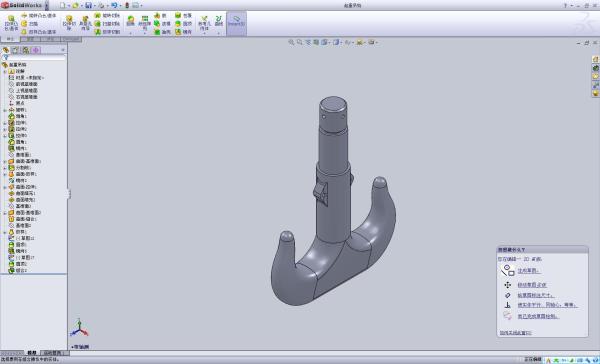Image resolution: width=600 pixels, height=364 pixels.
Task: Open the Reference Geometry dropdown arrow
Action: click(204, 33)
